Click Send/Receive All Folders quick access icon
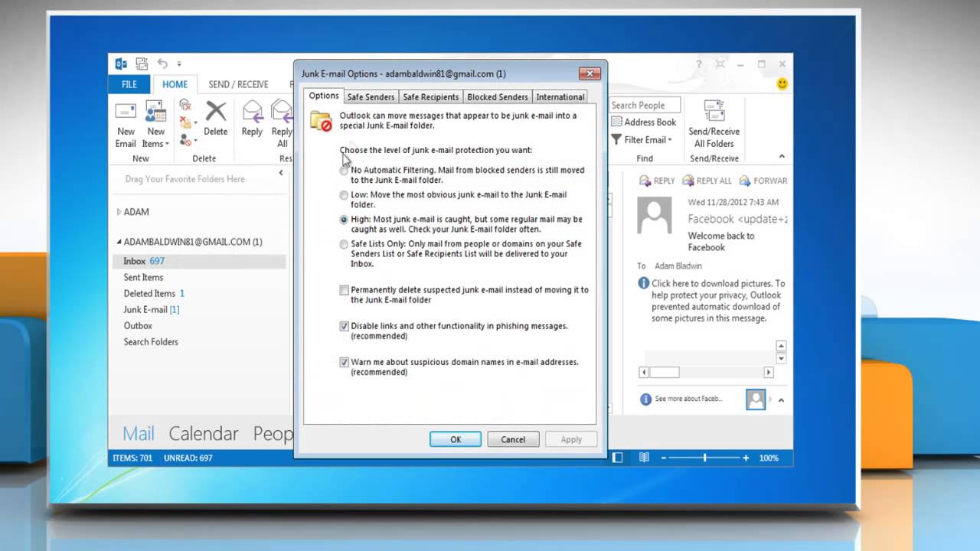Viewport: 980px width, 551px height. click(x=142, y=64)
